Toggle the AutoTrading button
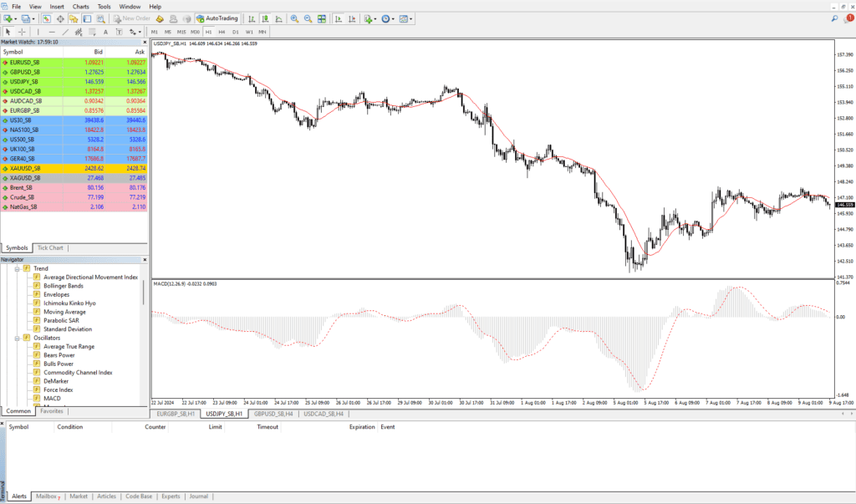Viewport: 856px width, 504px height. (x=217, y=18)
